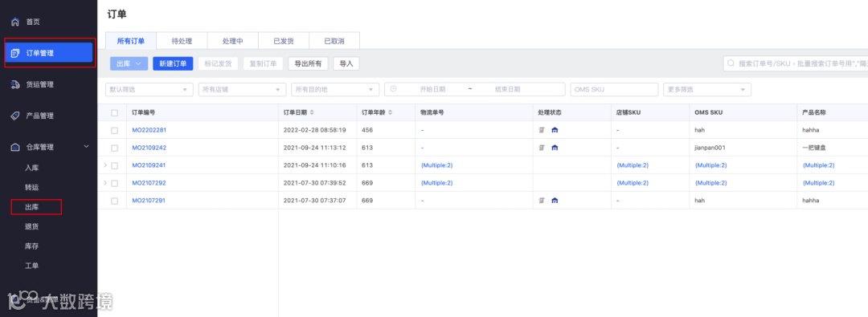Image resolution: width=868 pixels, height=317 pixels.
Task: Click the 结束日期 end date field
Action: pyautogui.click(x=508, y=89)
